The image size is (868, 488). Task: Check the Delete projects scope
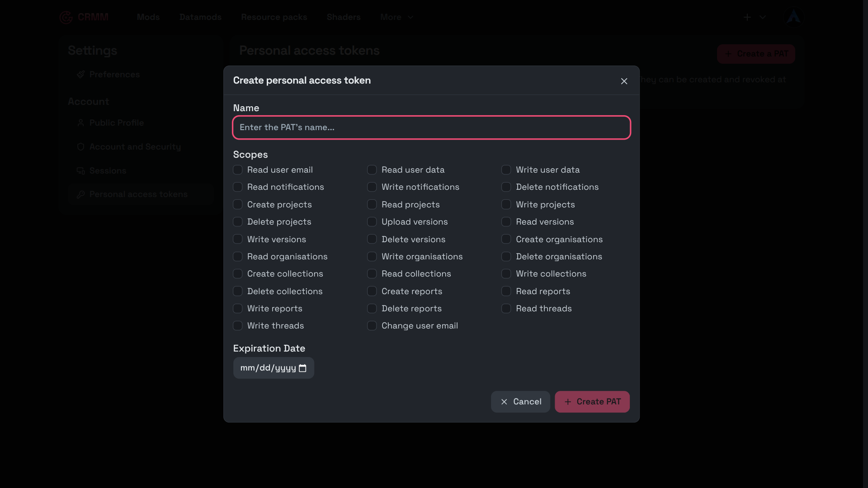point(237,222)
